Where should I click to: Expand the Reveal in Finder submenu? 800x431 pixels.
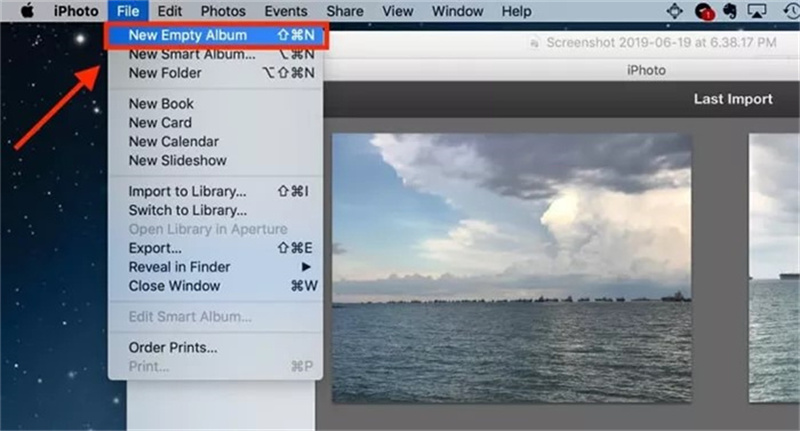[215, 267]
